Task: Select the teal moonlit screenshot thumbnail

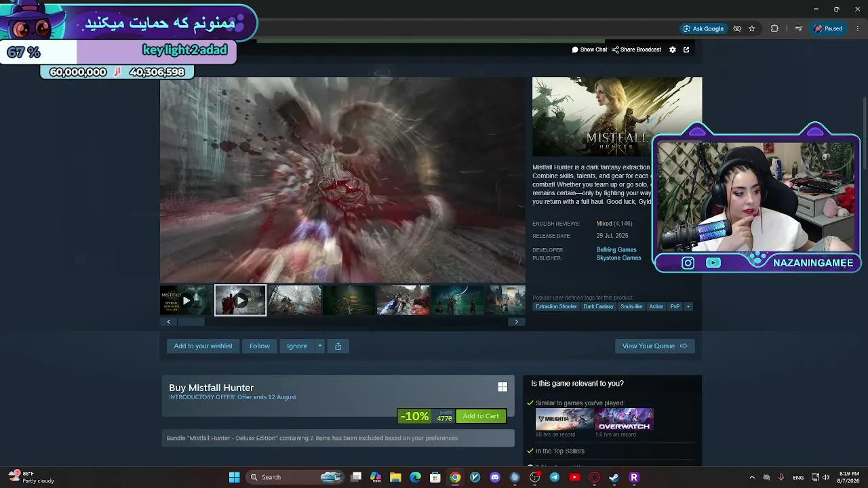Action: [457, 300]
